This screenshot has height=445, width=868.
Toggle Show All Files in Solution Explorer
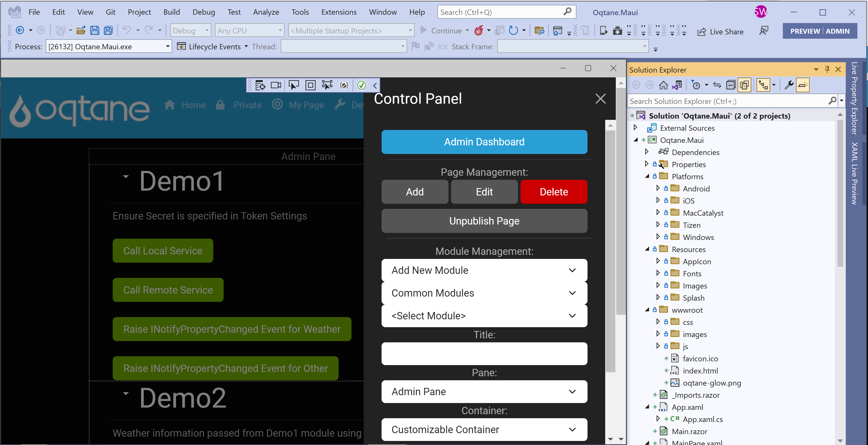pyautogui.click(x=744, y=85)
